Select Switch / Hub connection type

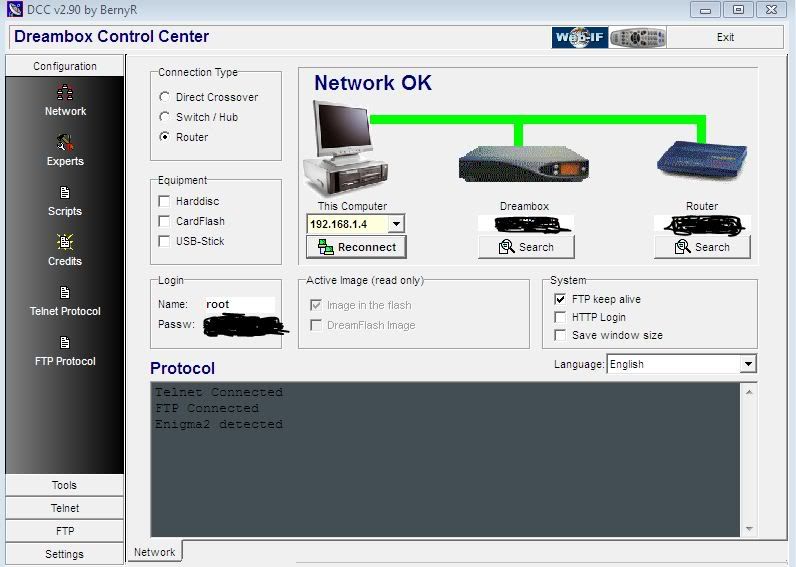tap(164, 117)
